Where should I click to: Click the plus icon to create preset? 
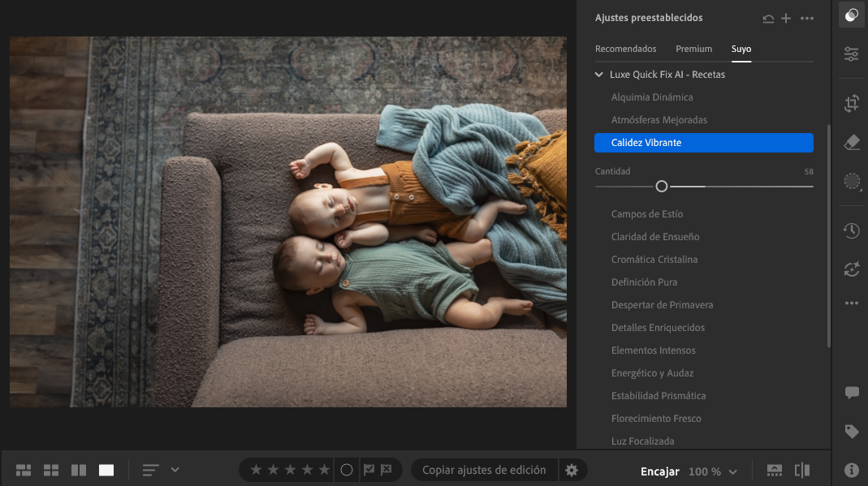click(786, 19)
